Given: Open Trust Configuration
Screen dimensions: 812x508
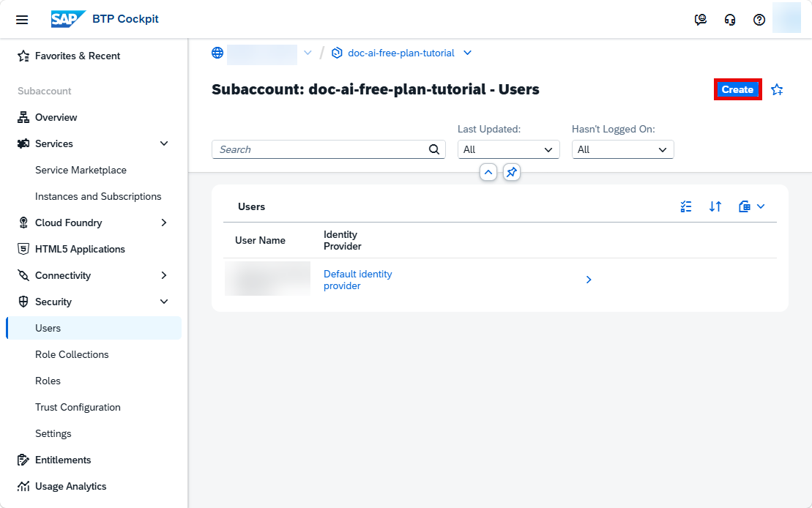Looking at the screenshot, I should pos(78,408).
